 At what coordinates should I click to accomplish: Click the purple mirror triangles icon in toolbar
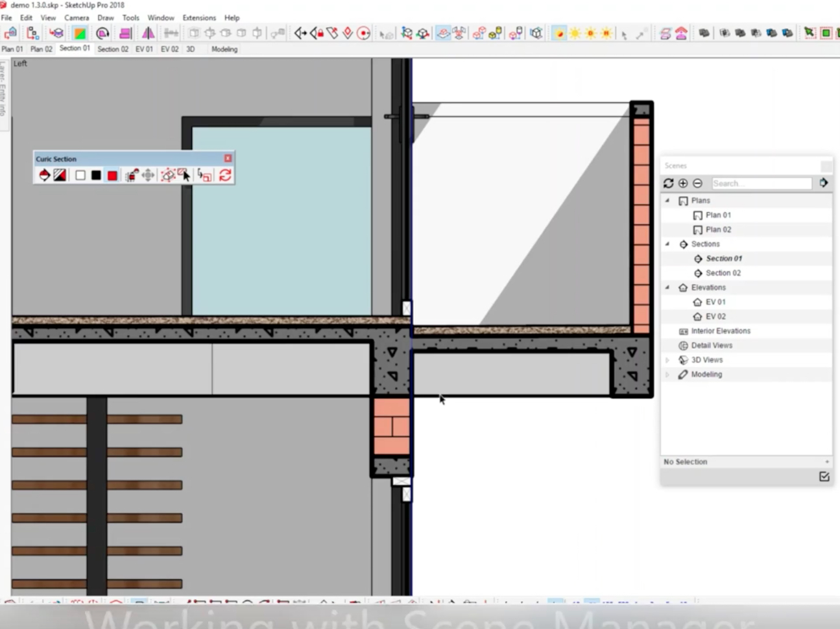coord(148,33)
